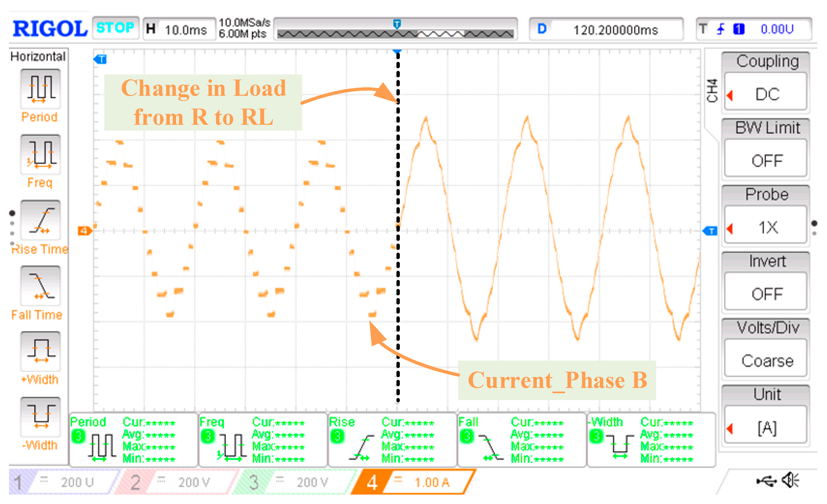The height and width of the screenshot is (504, 827).
Task: Select channel 4 tab showing 1.00 A
Action: [414, 482]
